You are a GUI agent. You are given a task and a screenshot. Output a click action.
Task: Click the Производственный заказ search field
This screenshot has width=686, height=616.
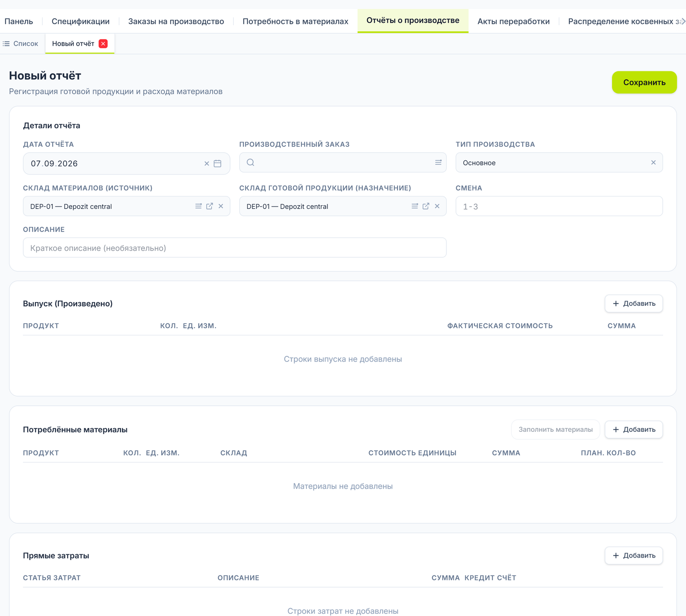click(343, 162)
